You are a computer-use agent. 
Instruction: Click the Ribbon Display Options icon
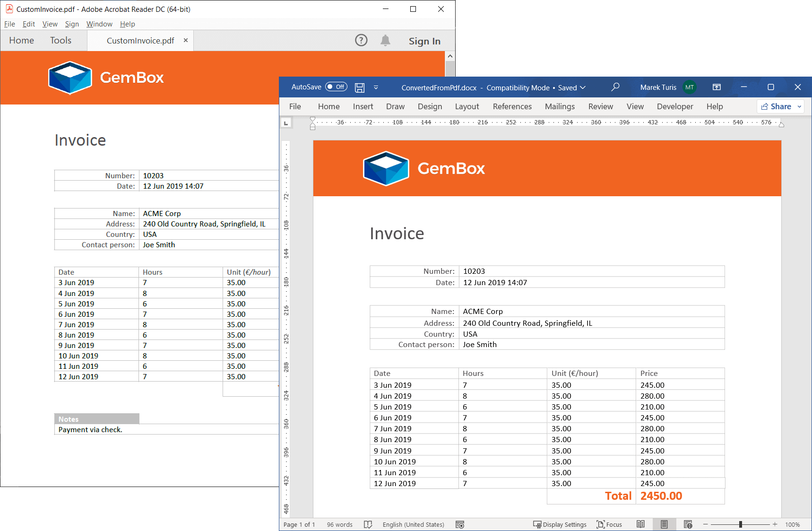[x=717, y=87]
